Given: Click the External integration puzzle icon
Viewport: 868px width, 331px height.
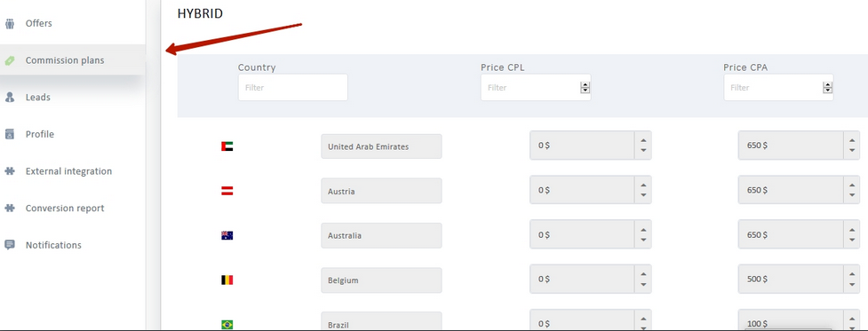Looking at the screenshot, I should [x=10, y=171].
